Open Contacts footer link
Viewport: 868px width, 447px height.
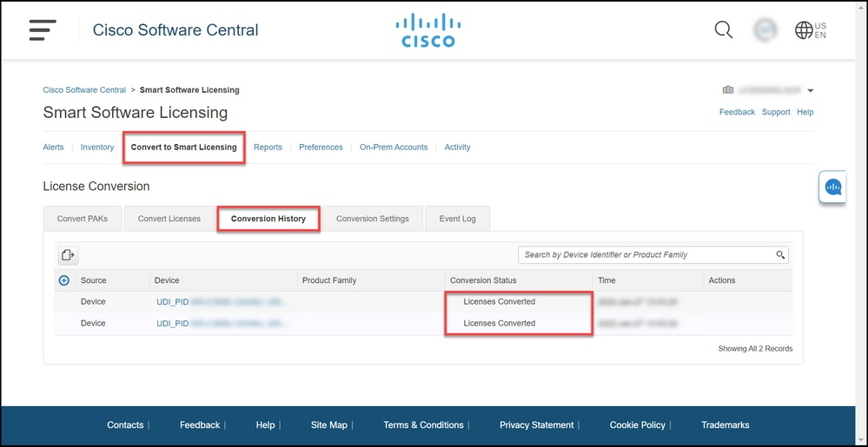pyautogui.click(x=125, y=425)
